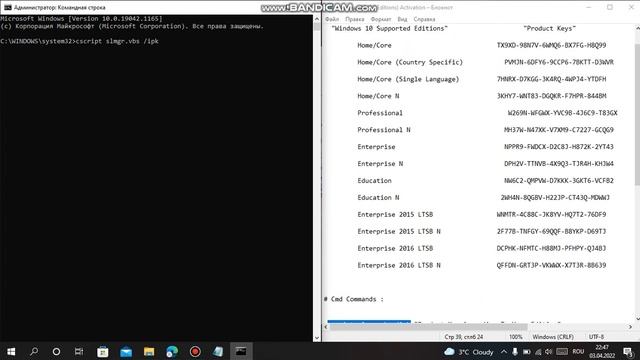Click the Professional key W269N
The image size is (640, 360).
(x=562, y=113)
